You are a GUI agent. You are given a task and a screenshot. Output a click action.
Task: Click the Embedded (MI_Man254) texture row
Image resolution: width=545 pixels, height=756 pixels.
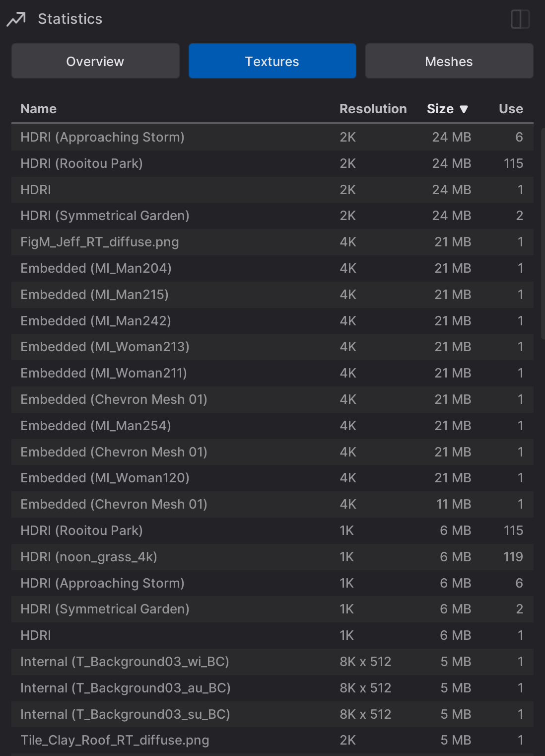point(96,426)
